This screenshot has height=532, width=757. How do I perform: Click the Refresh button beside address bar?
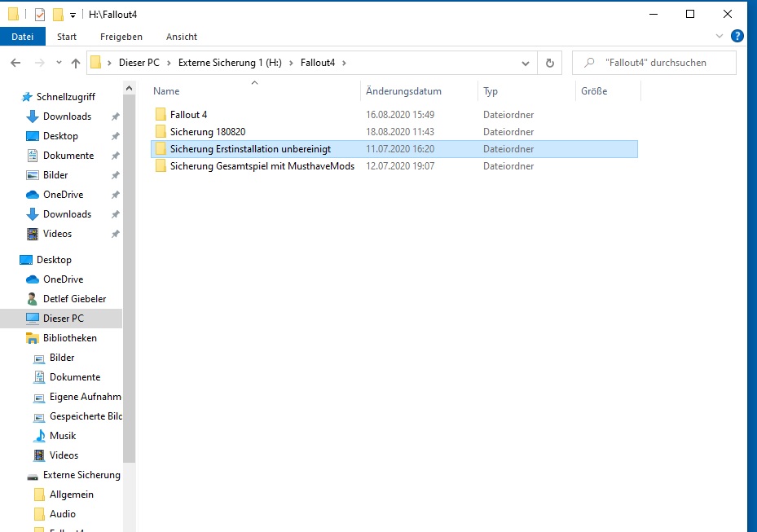tap(550, 63)
